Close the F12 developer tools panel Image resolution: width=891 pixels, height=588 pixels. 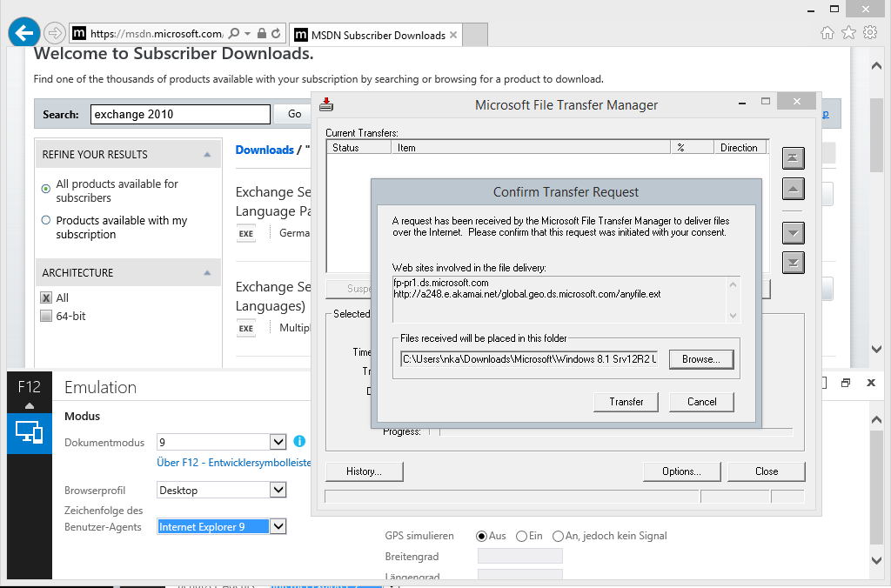(870, 383)
